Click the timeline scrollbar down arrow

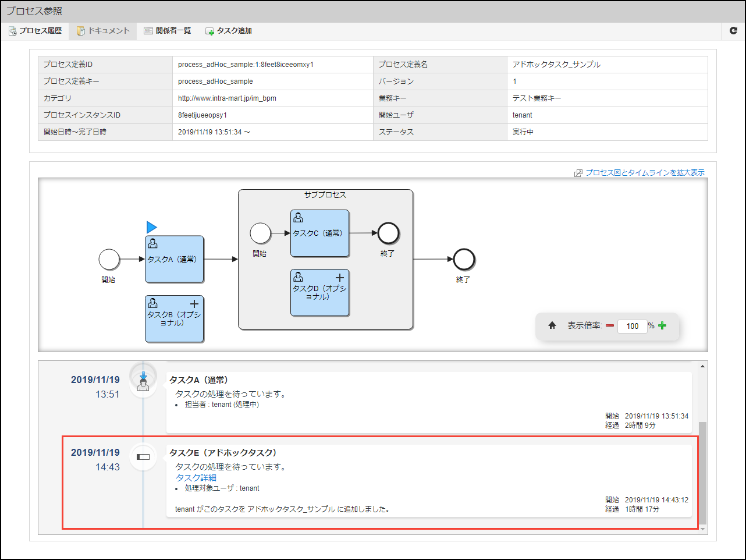coord(703,529)
